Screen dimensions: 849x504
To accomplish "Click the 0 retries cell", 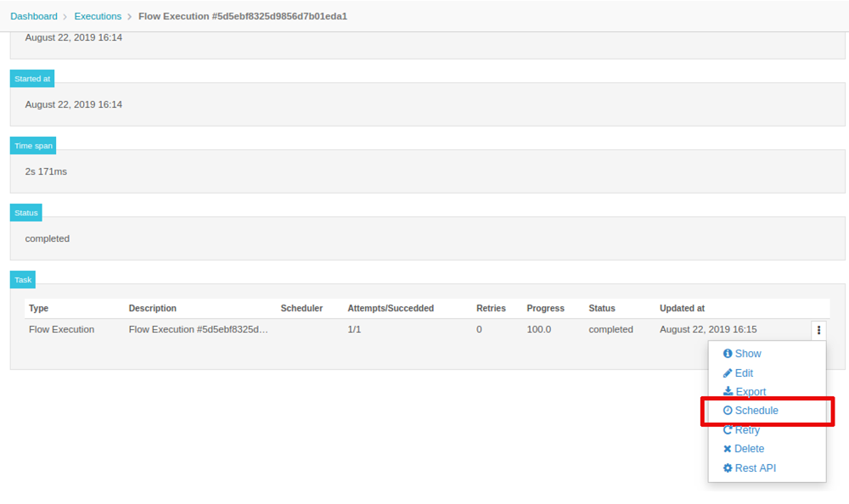I will 479,329.
